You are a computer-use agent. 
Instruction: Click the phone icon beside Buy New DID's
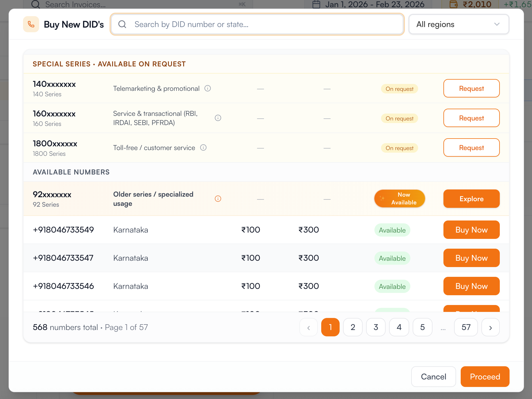[31, 24]
